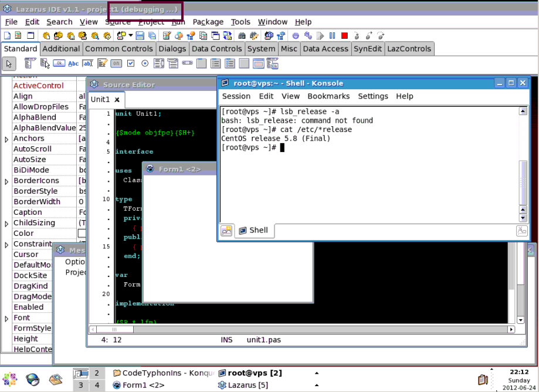Click the clock showing 22:12

pyautogui.click(x=518, y=372)
